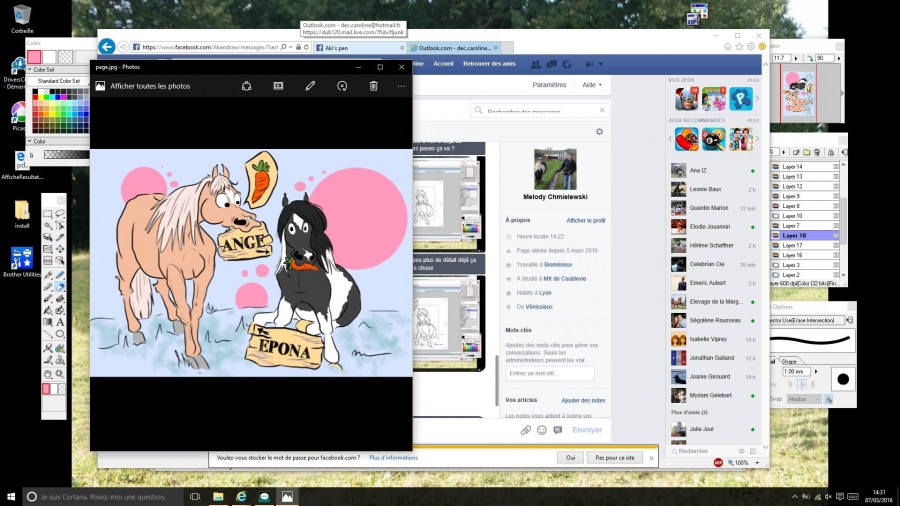Viewport: 900px width, 506px height.
Task: Click the Edit pencil icon in Photos
Action: tap(310, 86)
